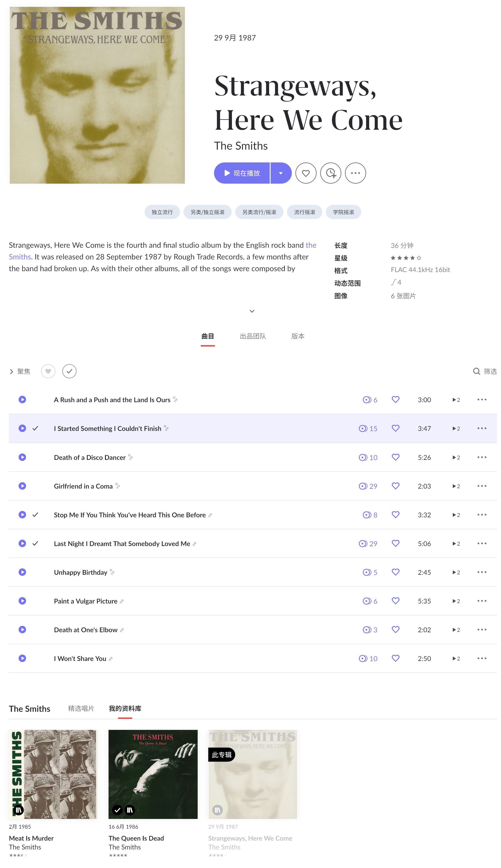Image resolution: width=501 pixels, height=868 pixels.
Task: Open more options for I Won't Share You
Action: pos(482,658)
